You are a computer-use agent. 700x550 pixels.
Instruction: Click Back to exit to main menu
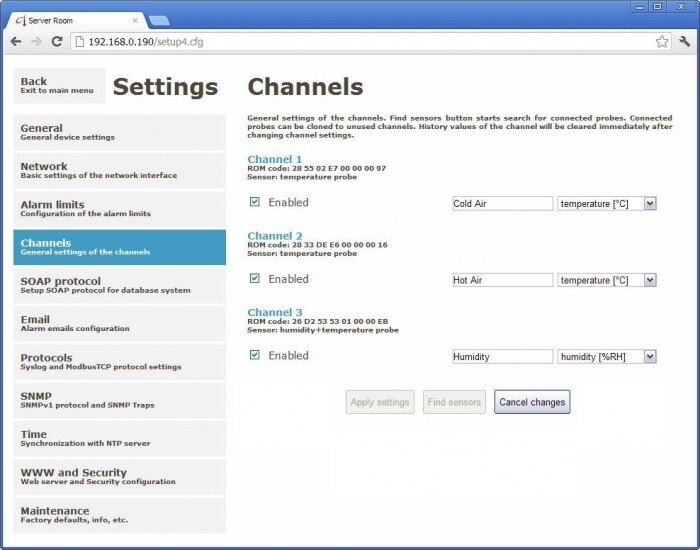pos(59,86)
